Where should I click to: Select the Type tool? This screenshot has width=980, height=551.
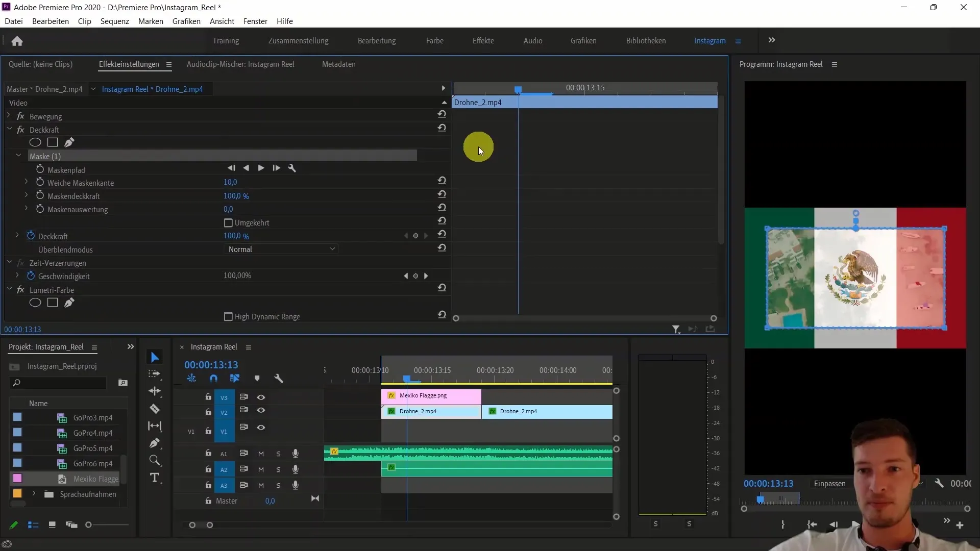point(155,478)
